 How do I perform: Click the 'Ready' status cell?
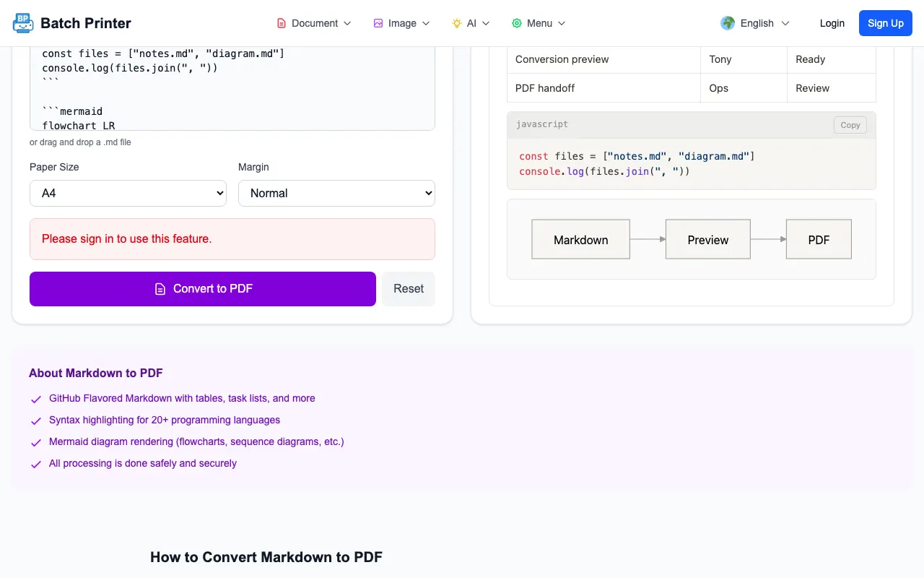click(832, 59)
